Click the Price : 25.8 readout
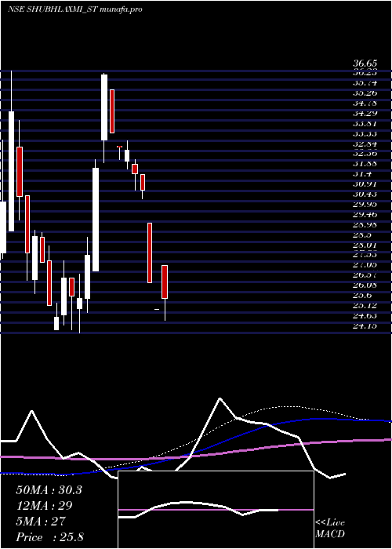Screen dimensions: 392x549 (x=49, y=537)
